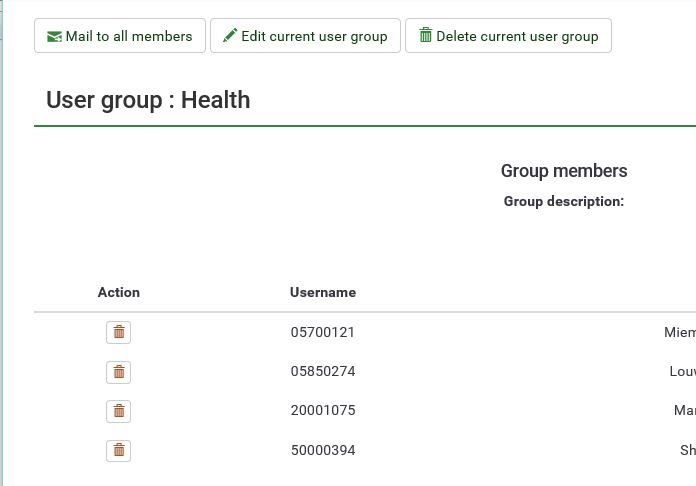696x486 pixels.
Task: Remove member 50000394 with the trash icon
Action: (118, 450)
